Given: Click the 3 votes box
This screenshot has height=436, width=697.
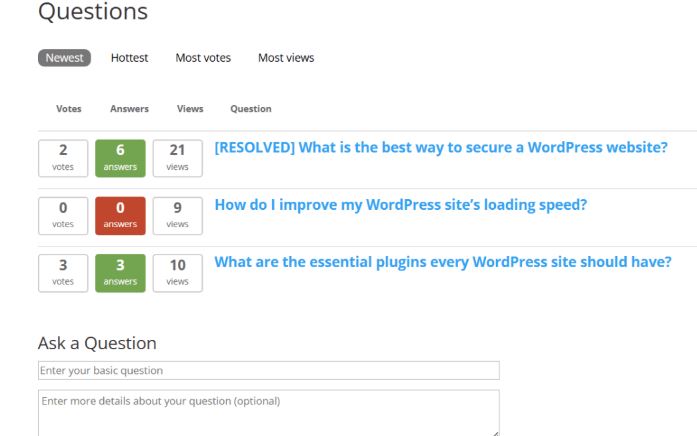Looking at the screenshot, I should (63, 273).
